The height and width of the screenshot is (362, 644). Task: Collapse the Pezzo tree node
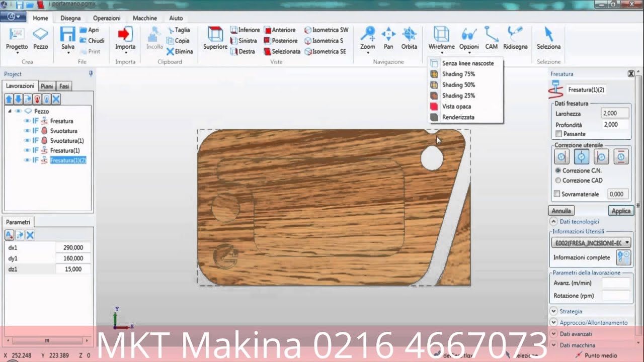pyautogui.click(x=10, y=111)
